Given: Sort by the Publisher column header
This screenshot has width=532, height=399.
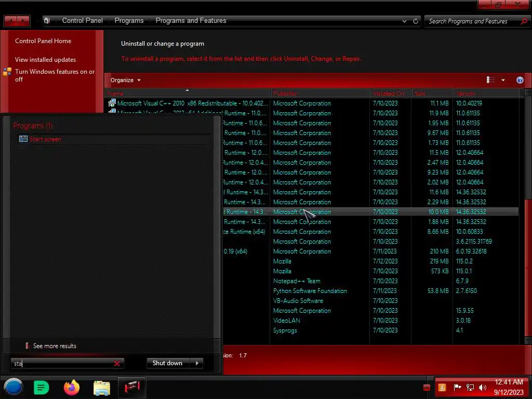Looking at the screenshot, I should (320, 93).
